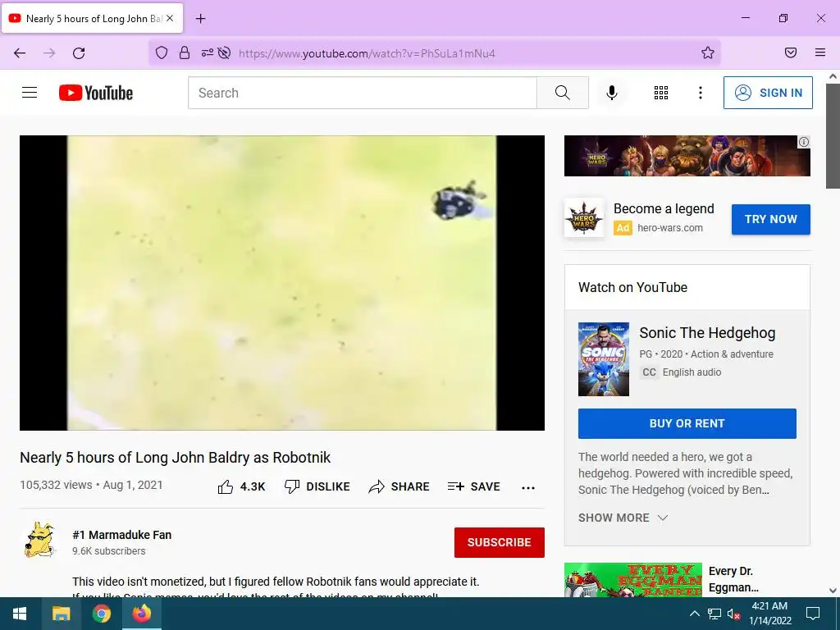Viewport: 840px width, 630px height.
Task: Expand SHOW MORE in movie description
Action: click(623, 518)
